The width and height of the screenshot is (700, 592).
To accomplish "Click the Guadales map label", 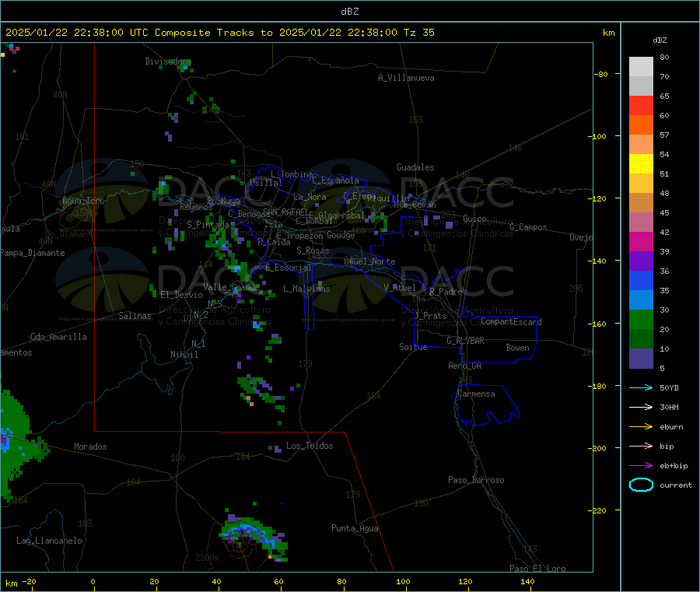I will [x=415, y=167].
